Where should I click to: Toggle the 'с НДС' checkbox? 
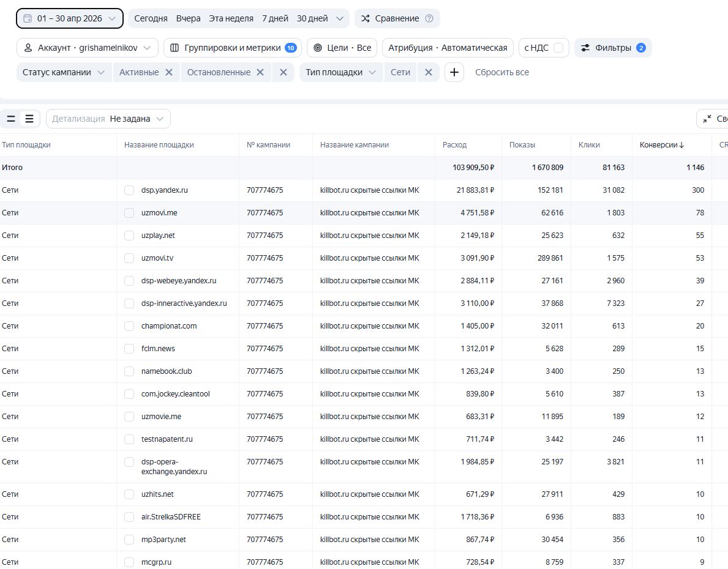tap(558, 48)
